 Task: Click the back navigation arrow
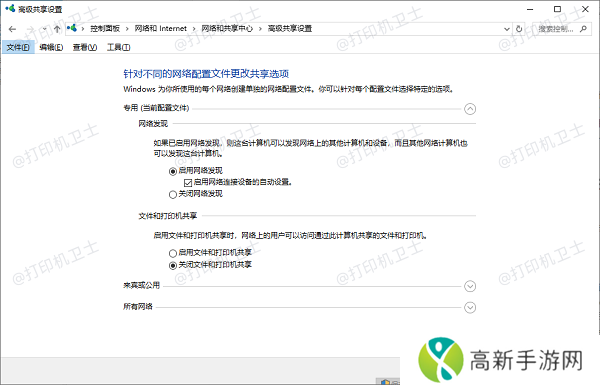[12, 29]
